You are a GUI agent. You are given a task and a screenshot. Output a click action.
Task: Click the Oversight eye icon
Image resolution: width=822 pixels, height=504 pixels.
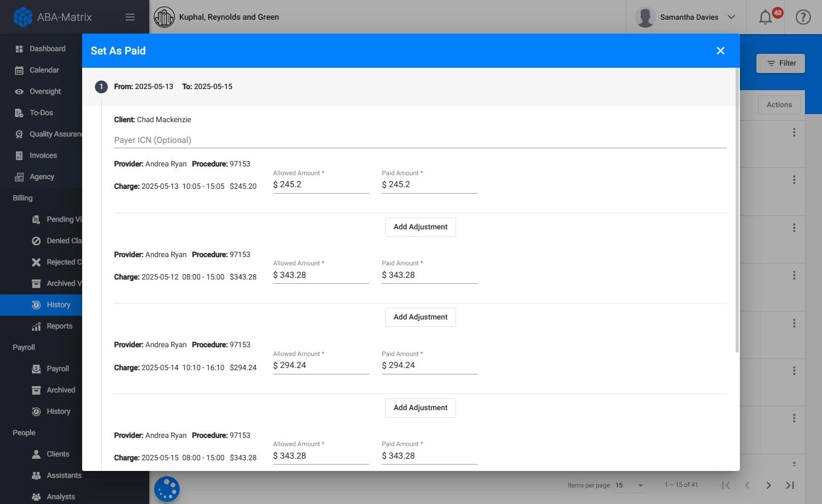click(19, 91)
